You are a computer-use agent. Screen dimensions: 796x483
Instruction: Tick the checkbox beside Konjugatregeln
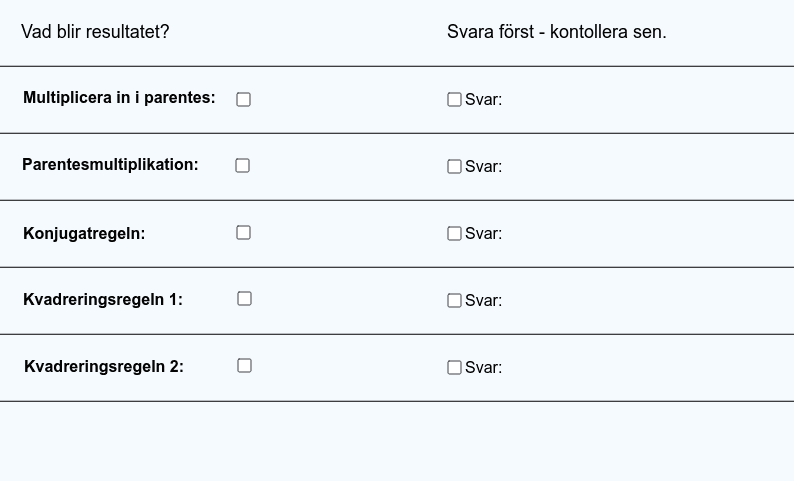(244, 233)
